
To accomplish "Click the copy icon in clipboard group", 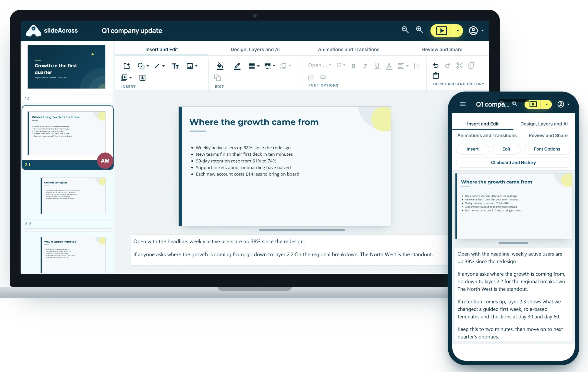I will tap(471, 65).
